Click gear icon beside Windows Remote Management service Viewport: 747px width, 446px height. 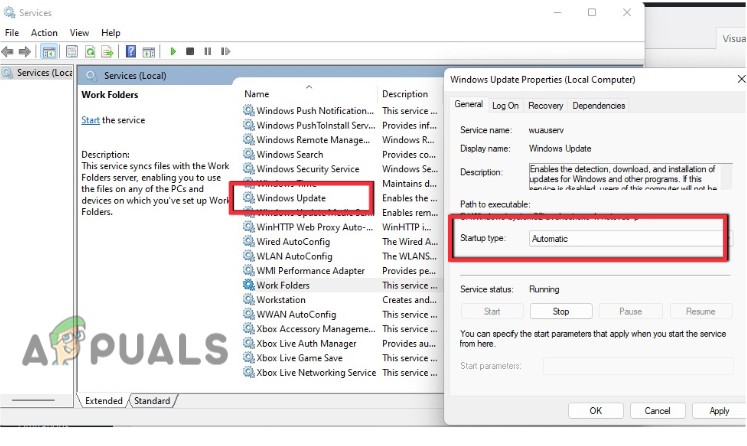pos(249,139)
